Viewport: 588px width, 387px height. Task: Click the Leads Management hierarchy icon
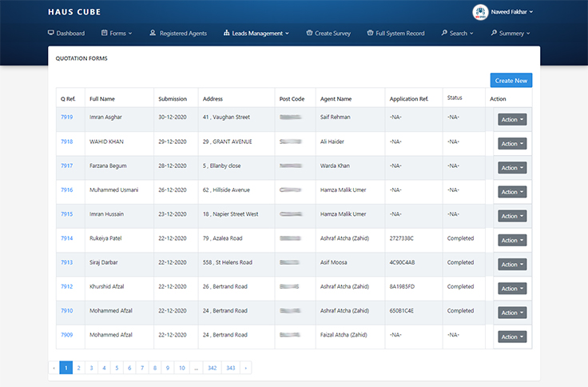[x=226, y=34]
